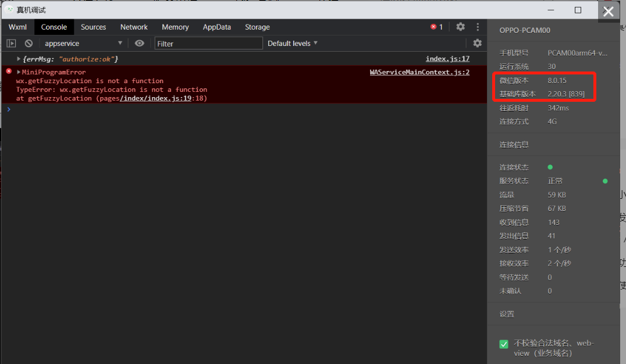
Task: Uncheck the 不校验合法域名 checkbox
Action: click(x=504, y=344)
